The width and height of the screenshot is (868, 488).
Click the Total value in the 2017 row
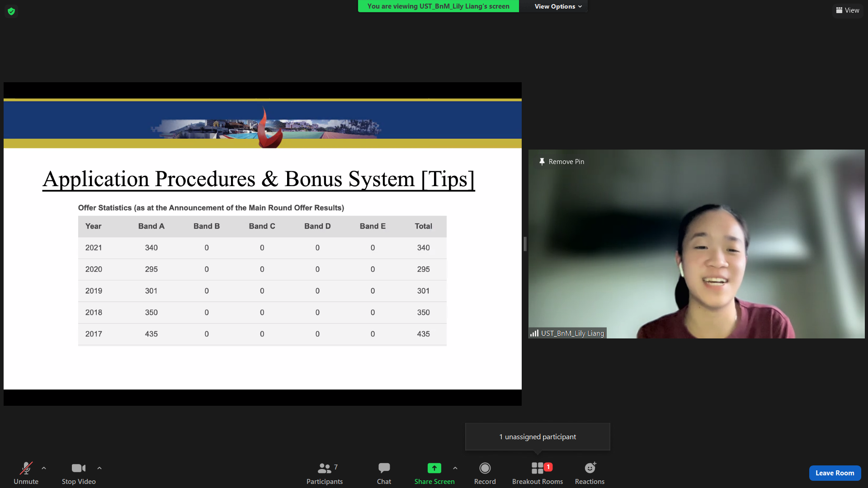[x=423, y=334]
